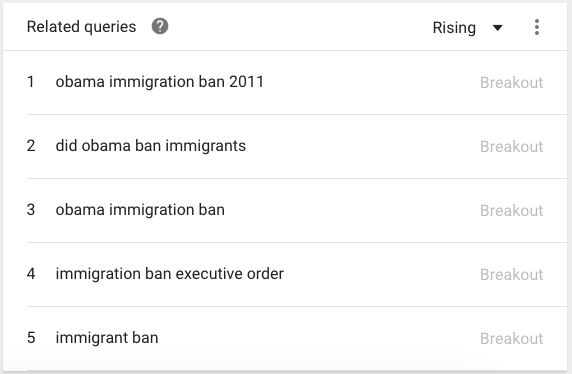The image size is (572, 374).
Task: Click Breakout label for third query
Action: click(511, 211)
